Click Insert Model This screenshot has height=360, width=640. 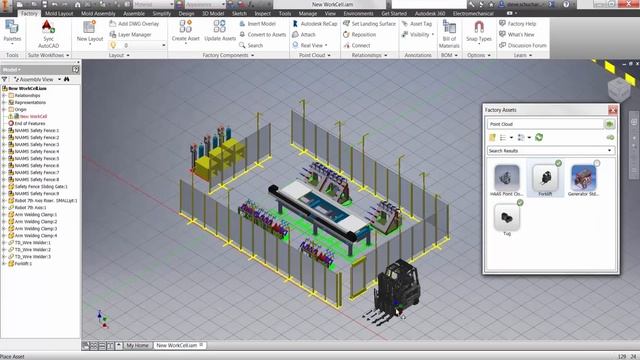pos(258,24)
